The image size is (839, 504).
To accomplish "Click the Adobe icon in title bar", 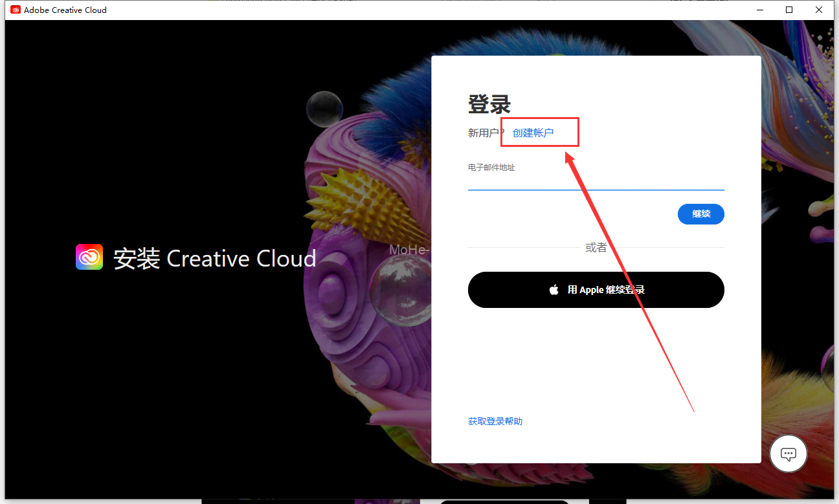I will [16, 10].
